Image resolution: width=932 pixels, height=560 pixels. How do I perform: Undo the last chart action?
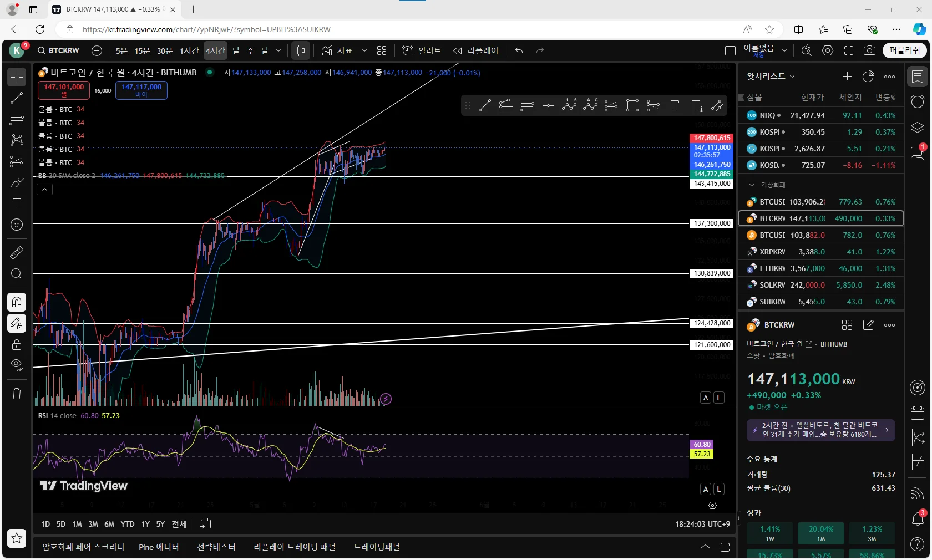tap(519, 50)
